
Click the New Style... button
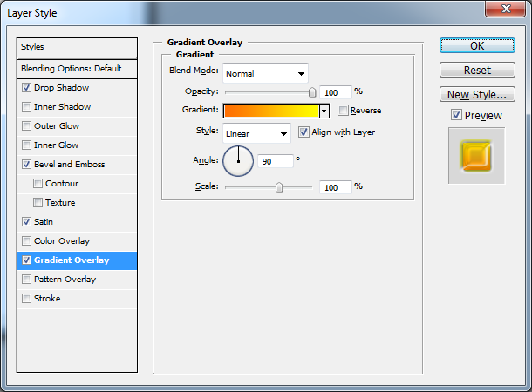477,94
